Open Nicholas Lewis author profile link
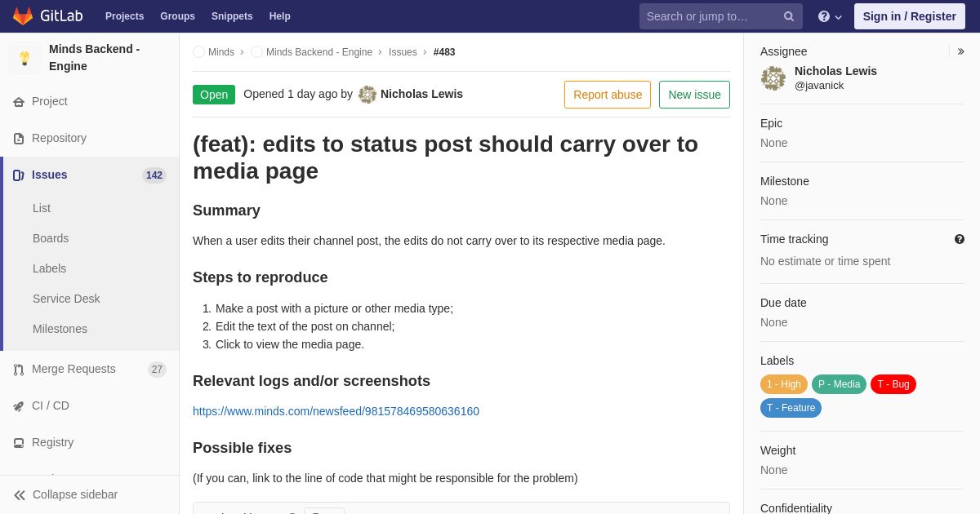 pyautogui.click(x=421, y=94)
